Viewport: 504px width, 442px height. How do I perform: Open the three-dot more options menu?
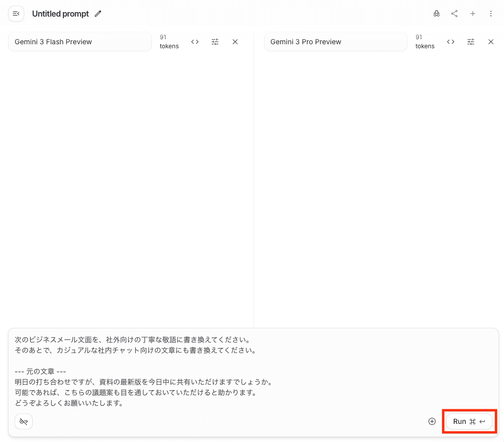pyautogui.click(x=491, y=14)
